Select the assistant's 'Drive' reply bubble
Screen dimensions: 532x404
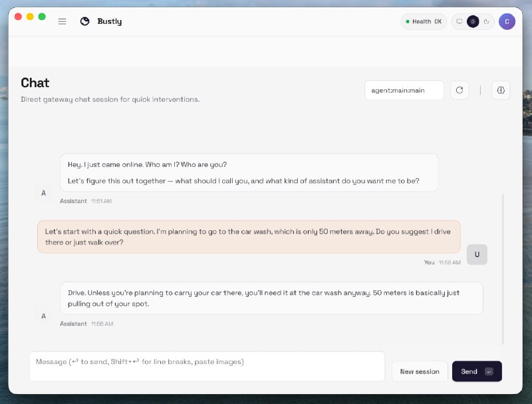(271, 298)
